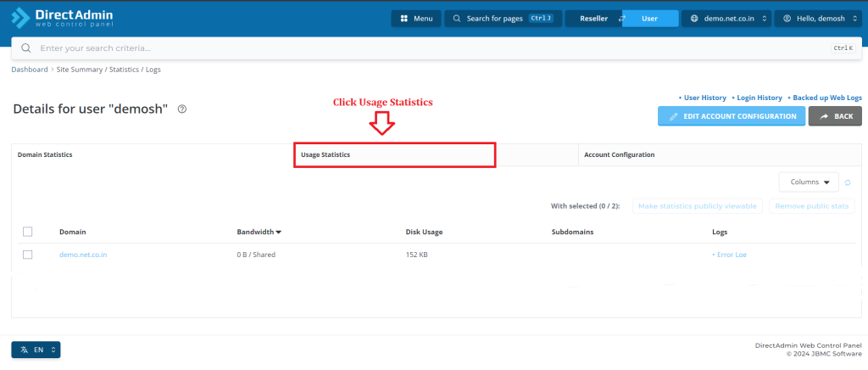Click the 0 B / Shared bandwidth value
This screenshot has width=868, height=370.
tap(256, 255)
